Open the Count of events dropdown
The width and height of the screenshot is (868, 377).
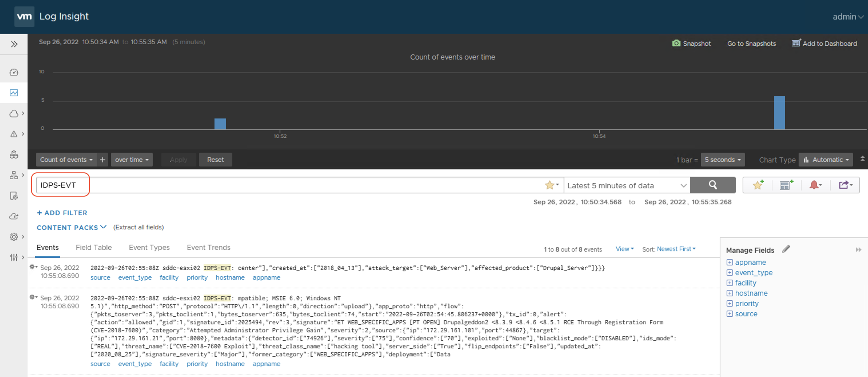[x=66, y=160]
